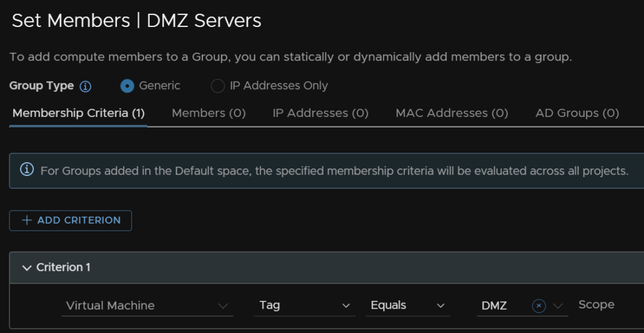Select the IP Addresses Only radio button
The width and height of the screenshot is (644, 333).
coord(218,86)
